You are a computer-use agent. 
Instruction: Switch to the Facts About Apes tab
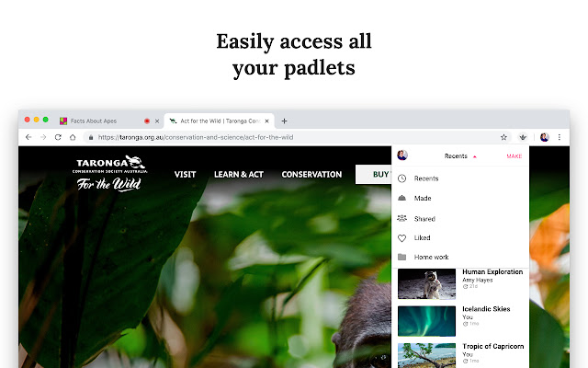[94, 121]
